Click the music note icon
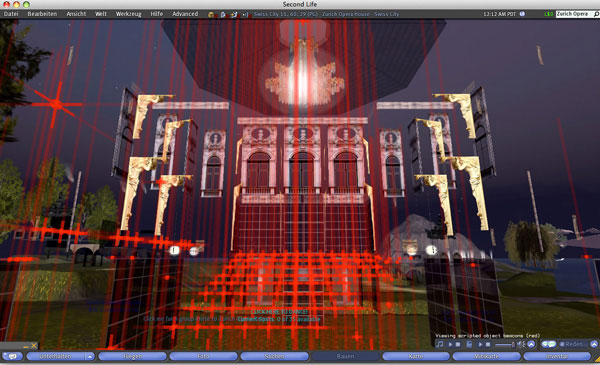The image size is (600, 365). pyautogui.click(x=439, y=344)
